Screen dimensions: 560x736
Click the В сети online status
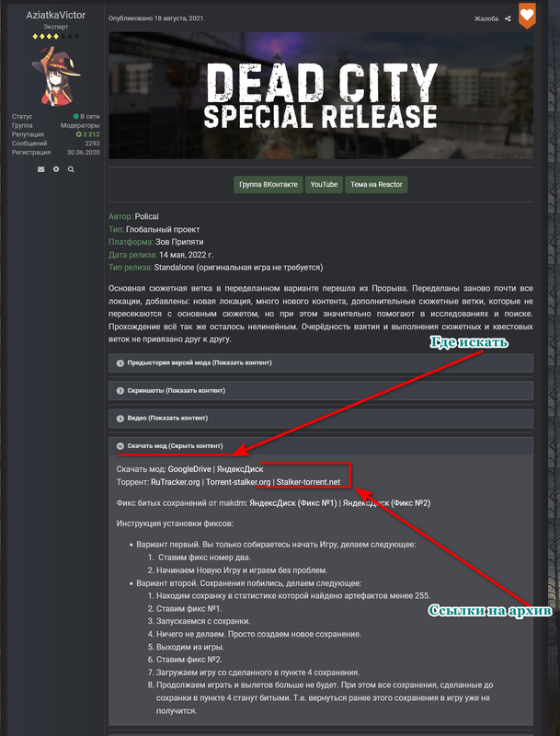(x=86, y=117)
